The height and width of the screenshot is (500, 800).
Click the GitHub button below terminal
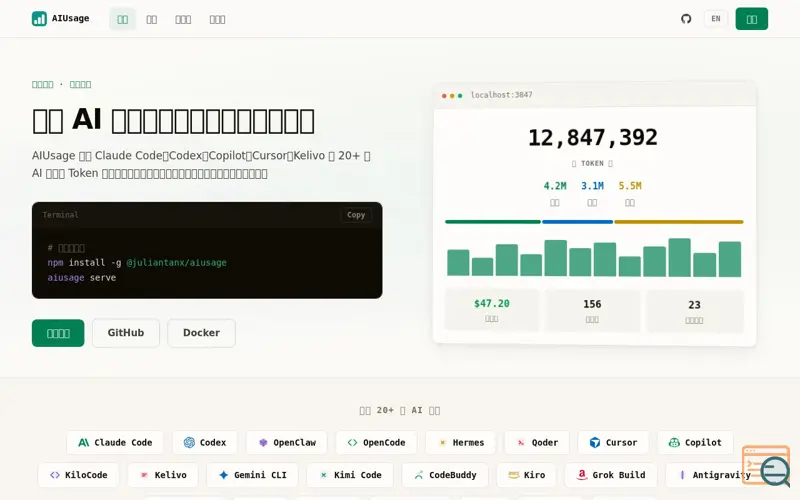coord(126,333)
